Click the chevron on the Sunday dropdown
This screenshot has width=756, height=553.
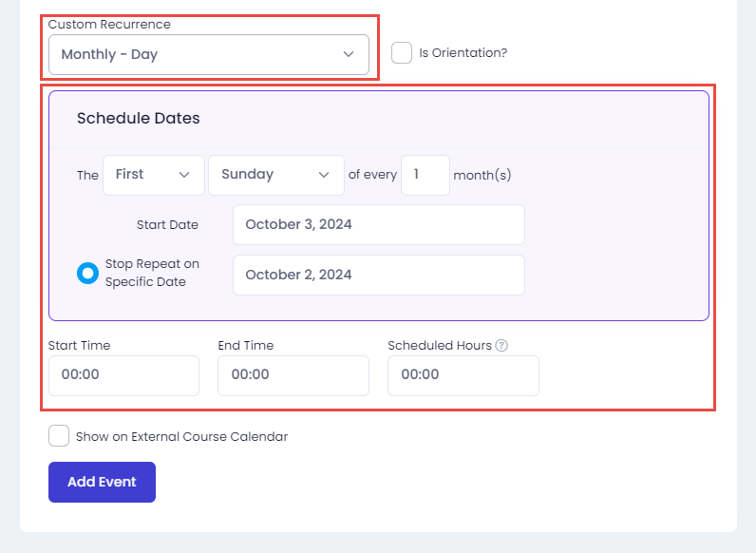324,175
